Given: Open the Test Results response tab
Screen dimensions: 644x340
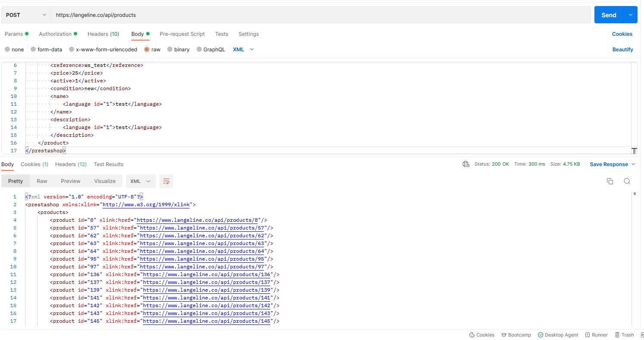Looking at the screenshot, I should [108, 164].
